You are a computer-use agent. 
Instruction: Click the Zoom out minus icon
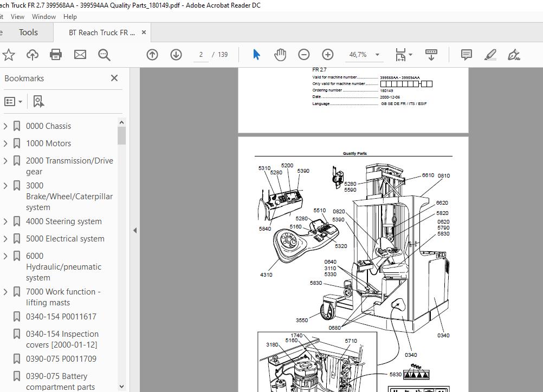pyautogui.click(x=304, y=55)
